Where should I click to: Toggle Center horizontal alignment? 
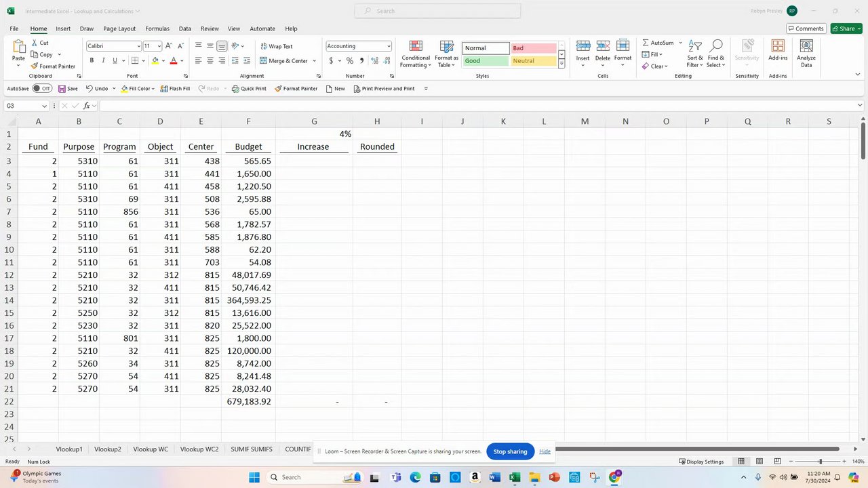click(x=210, y=60)
